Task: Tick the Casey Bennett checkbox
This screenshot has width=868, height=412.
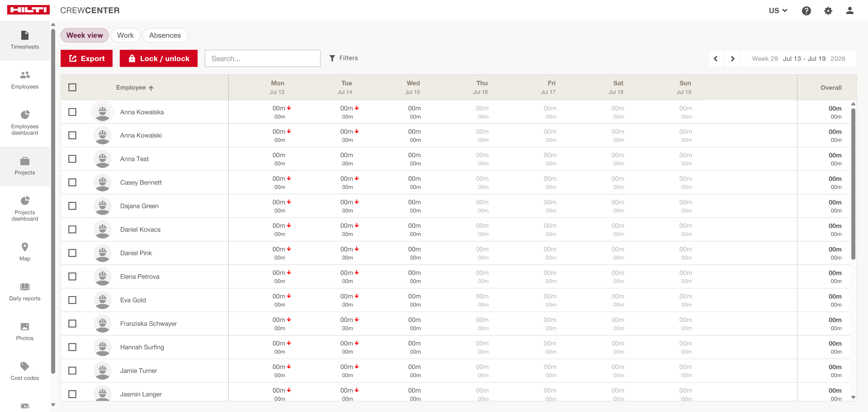Action: click(72, 183)
